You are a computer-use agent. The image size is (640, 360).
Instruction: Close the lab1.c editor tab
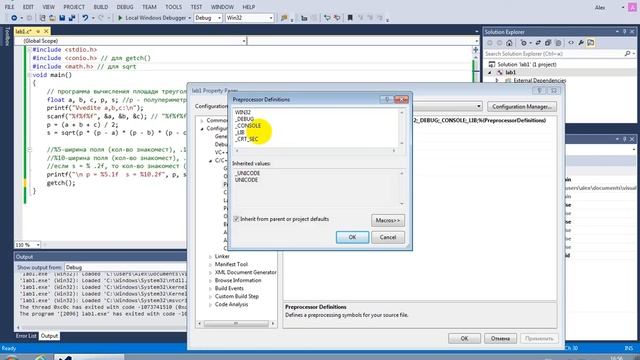(46, 31)
